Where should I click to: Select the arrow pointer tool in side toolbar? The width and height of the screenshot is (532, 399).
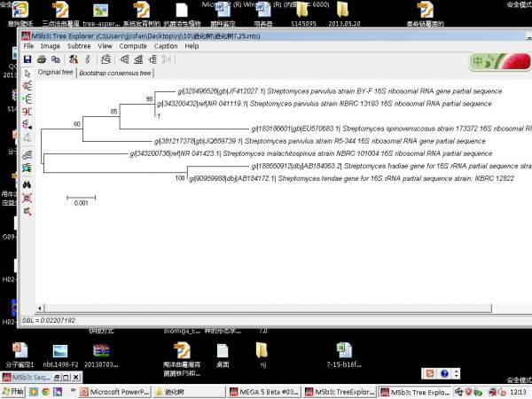click(x=27, y=73)
